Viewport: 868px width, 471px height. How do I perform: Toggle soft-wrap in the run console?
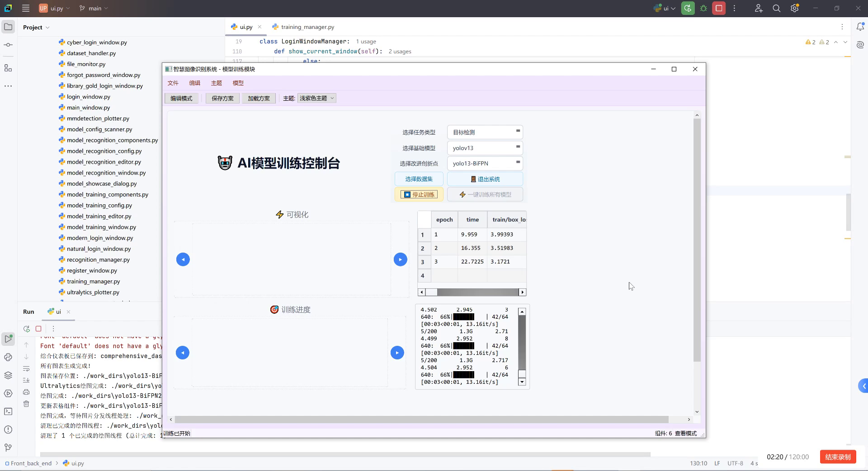click(26, 369)
